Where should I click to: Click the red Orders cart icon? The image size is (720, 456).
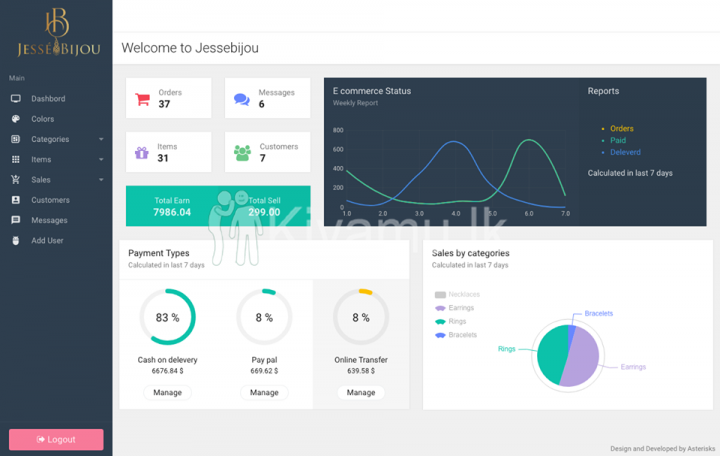(143, 99)
